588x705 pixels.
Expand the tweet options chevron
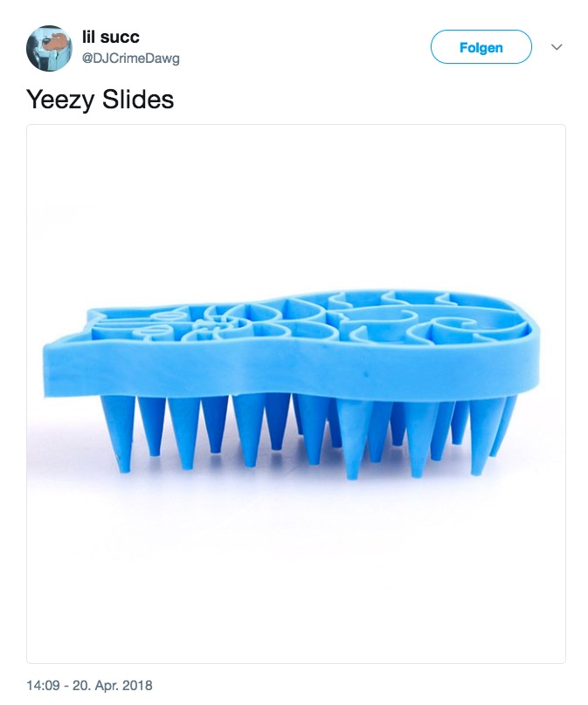point(557,47)
